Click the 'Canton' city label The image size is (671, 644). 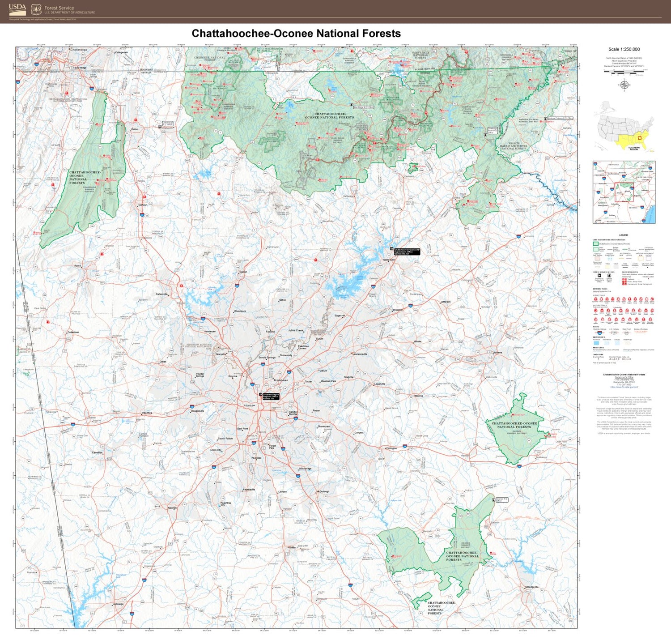243,272
